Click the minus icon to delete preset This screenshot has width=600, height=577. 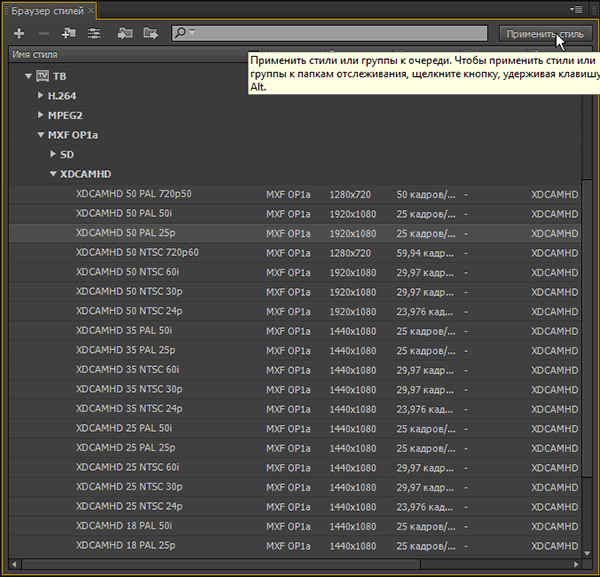[x=44, y=34]
